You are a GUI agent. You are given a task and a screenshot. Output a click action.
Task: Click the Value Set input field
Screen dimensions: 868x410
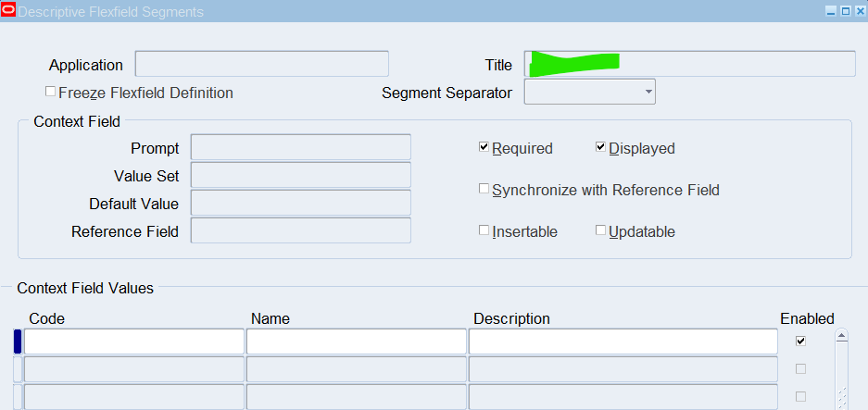pos(300,175)
